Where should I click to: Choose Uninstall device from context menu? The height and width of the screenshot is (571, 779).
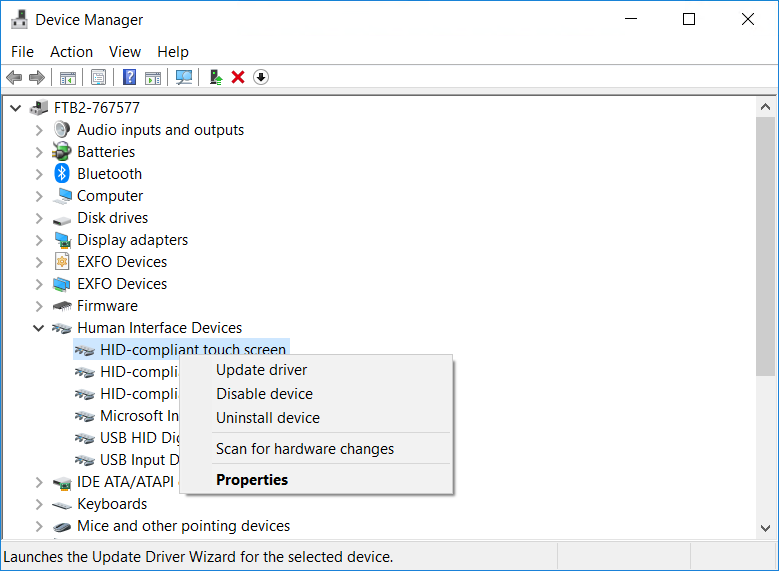tap(316, 418)
